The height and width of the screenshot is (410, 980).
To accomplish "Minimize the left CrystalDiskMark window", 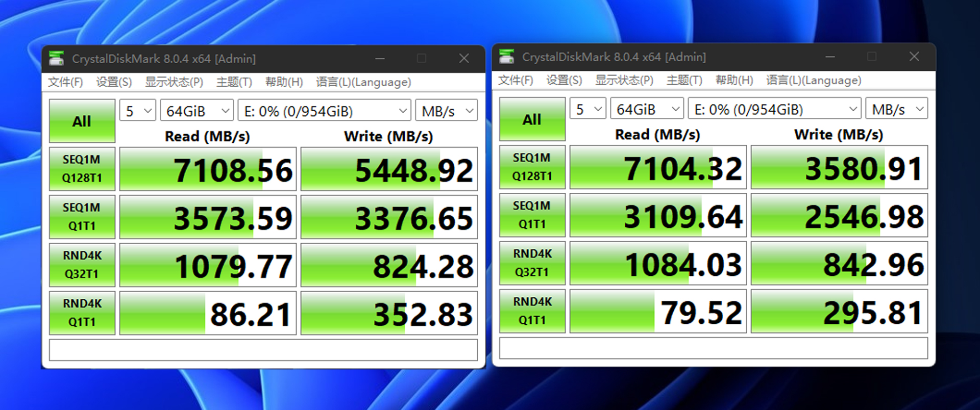I will (380, 59).
